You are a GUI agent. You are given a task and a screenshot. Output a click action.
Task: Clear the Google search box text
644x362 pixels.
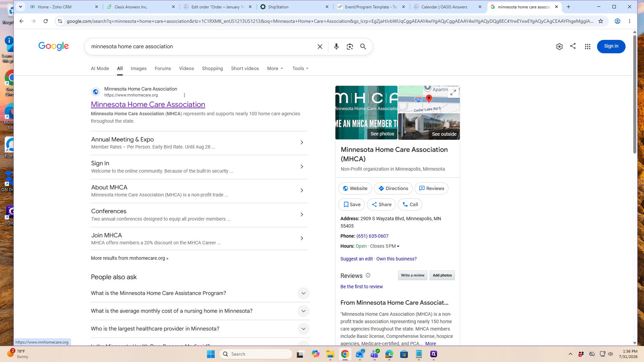[320, 47]
